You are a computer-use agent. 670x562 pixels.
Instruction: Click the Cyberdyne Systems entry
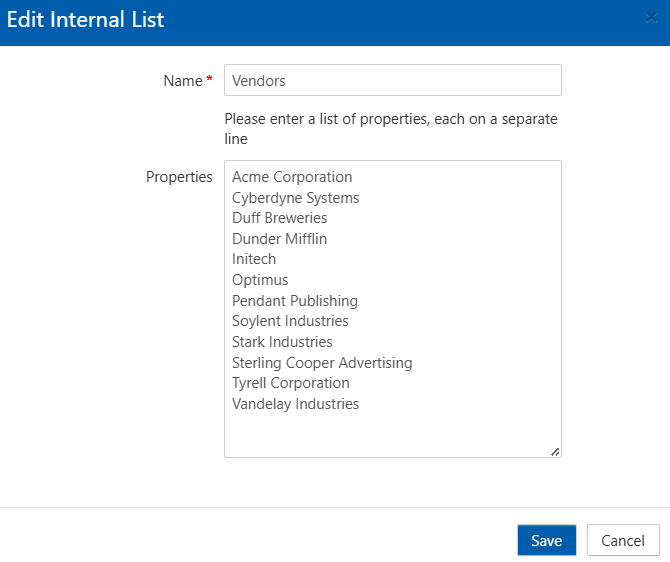click(x=295, y=198)
